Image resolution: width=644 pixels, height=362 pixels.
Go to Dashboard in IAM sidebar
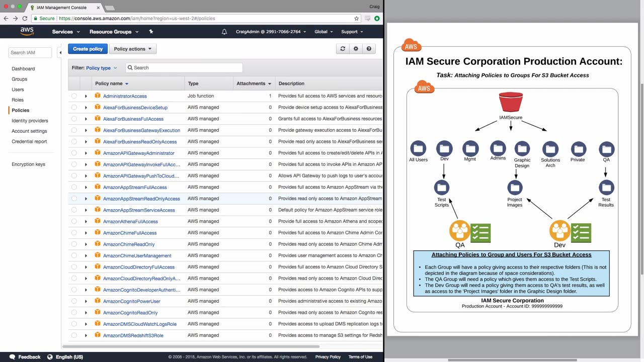23,68
